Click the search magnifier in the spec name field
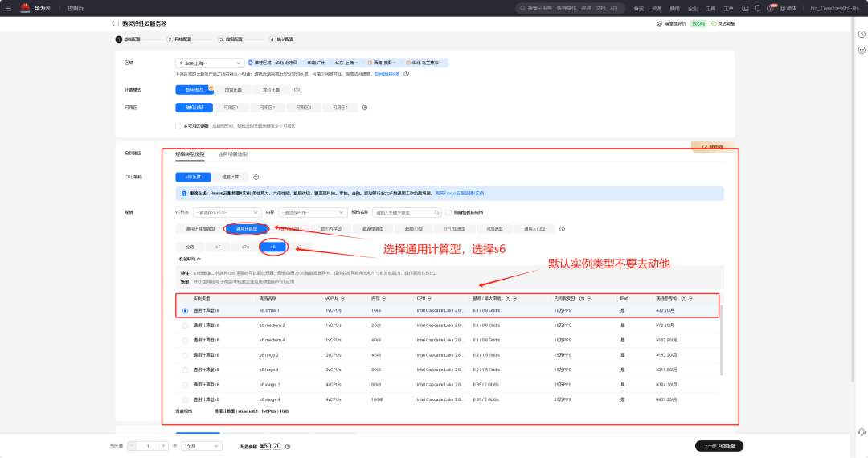Viewport: 868px width, 458px height. (x=436, y=212)
